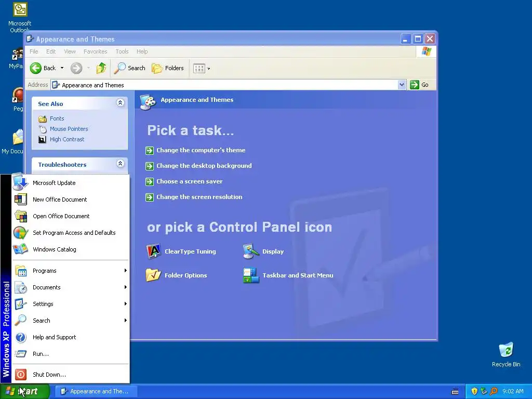
Task: Click the Go button
Action: click(x=419, y=85)
